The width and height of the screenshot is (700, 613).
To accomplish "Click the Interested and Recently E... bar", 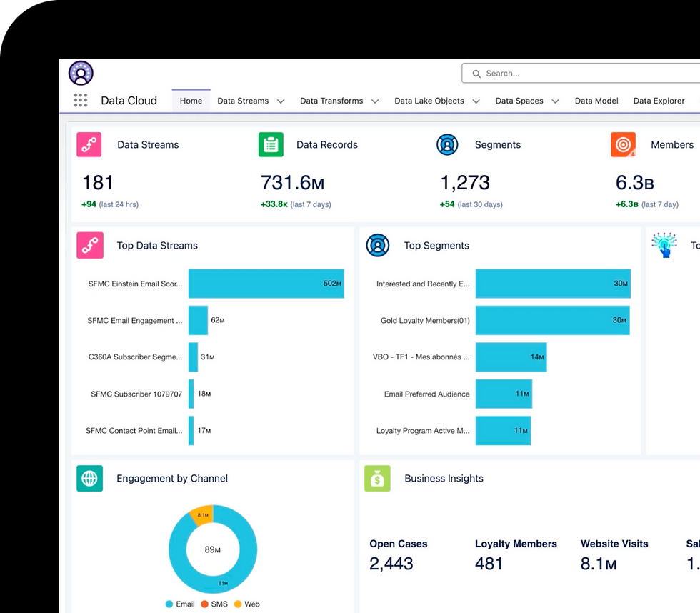I will click(553, 284).
